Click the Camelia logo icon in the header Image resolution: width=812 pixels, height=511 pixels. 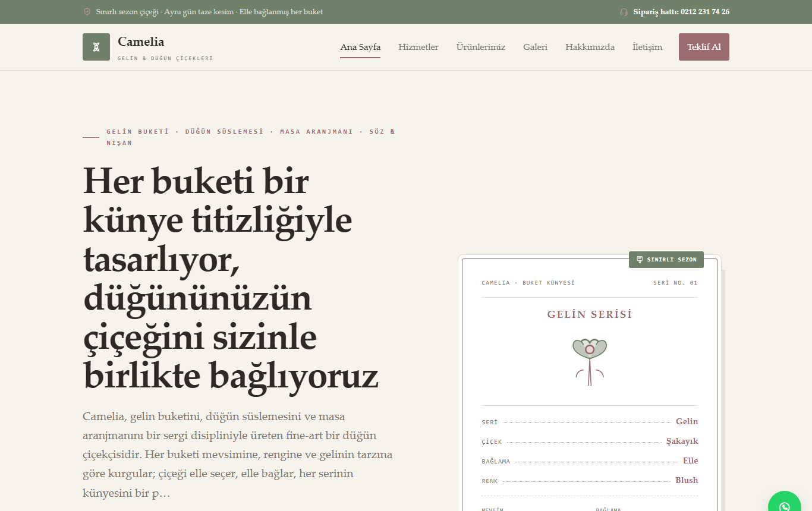coord(96,47)
